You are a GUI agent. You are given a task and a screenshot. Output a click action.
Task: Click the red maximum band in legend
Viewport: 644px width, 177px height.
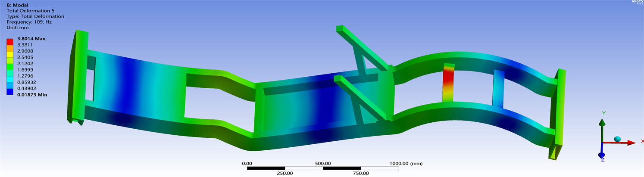pyautogui.click(x=10, y=42)
